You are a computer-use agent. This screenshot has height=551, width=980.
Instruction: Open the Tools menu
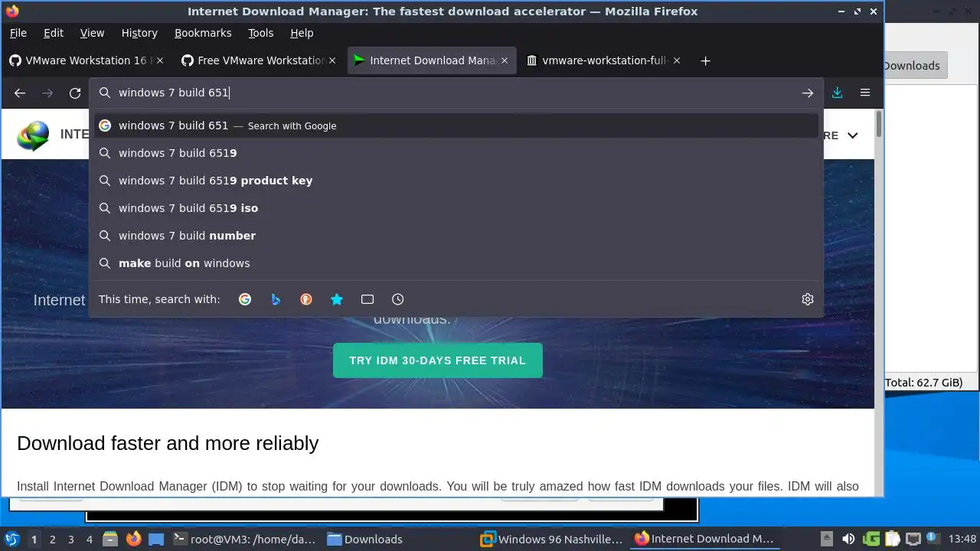point(260,33)
